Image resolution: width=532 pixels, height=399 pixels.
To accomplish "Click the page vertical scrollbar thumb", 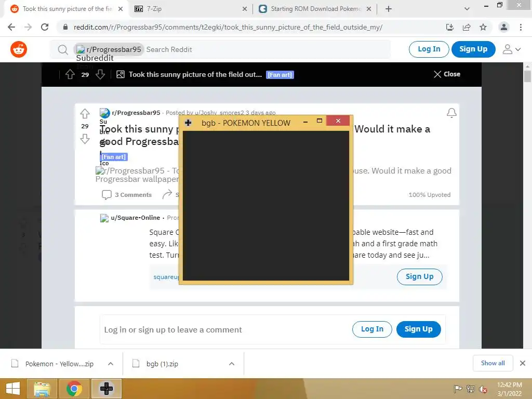I will tap(527, 76).
